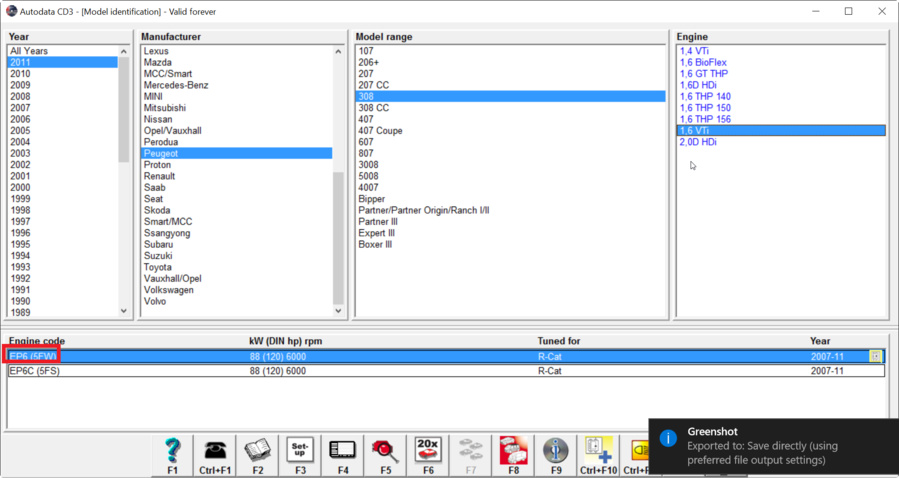Open Set-up with the F3 icon
The width and height of the screenshot is (899, 478).
300,456
